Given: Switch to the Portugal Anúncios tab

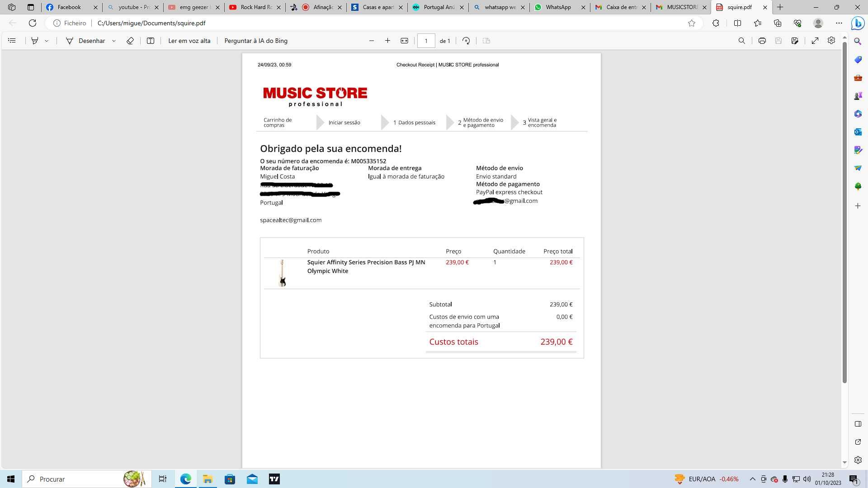Looking at the screenshot, I should click(x=437, y=7).
